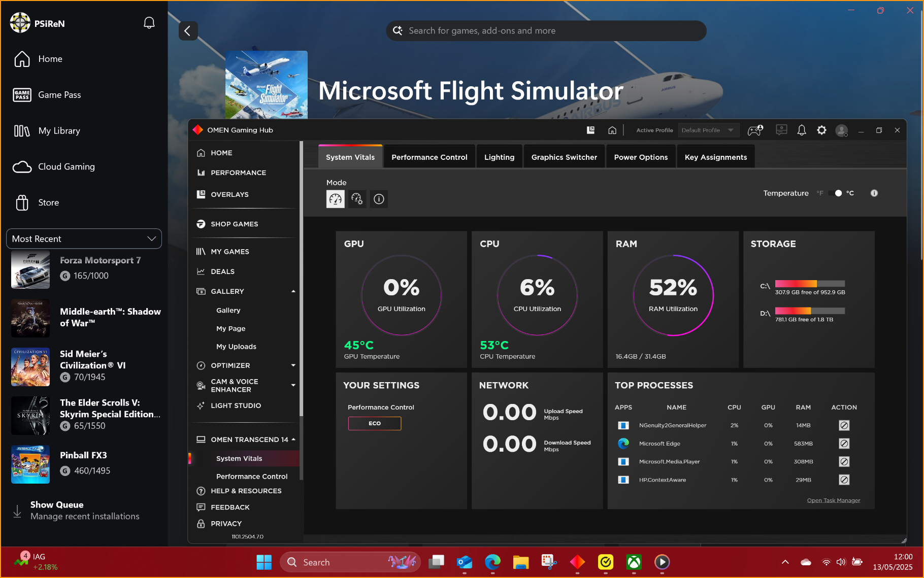Expand the OPTIMIZER section
The image size is (924, 578).
[x=293, y=366]
